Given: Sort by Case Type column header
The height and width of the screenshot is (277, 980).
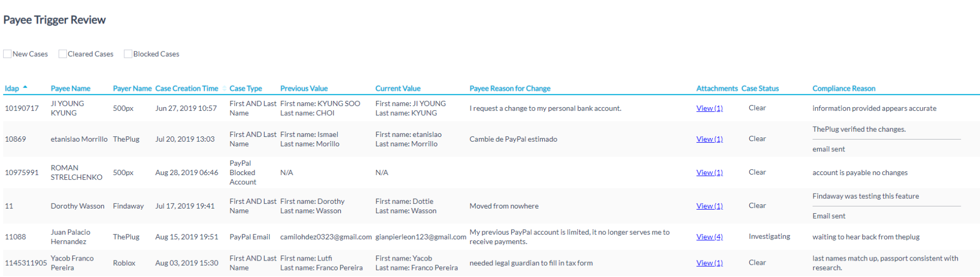Looking at the screenshot, I should [246, 89].
